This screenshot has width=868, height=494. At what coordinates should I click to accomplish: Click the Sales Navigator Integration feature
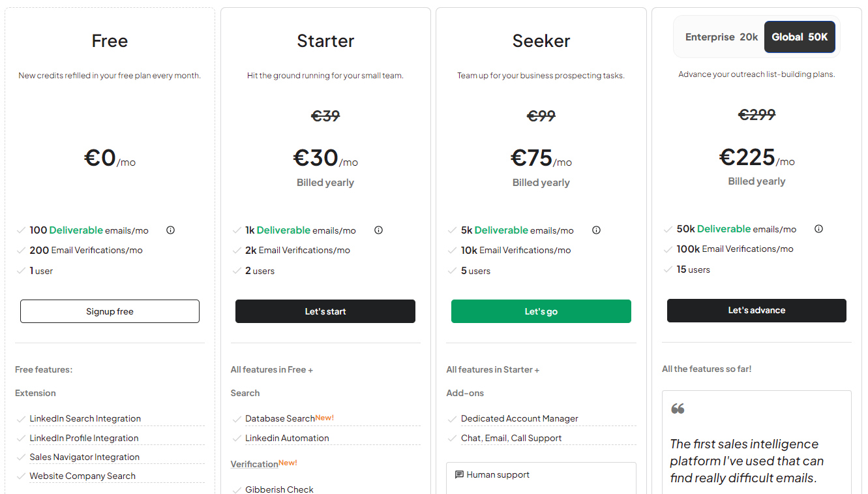[x=84, y=457]
